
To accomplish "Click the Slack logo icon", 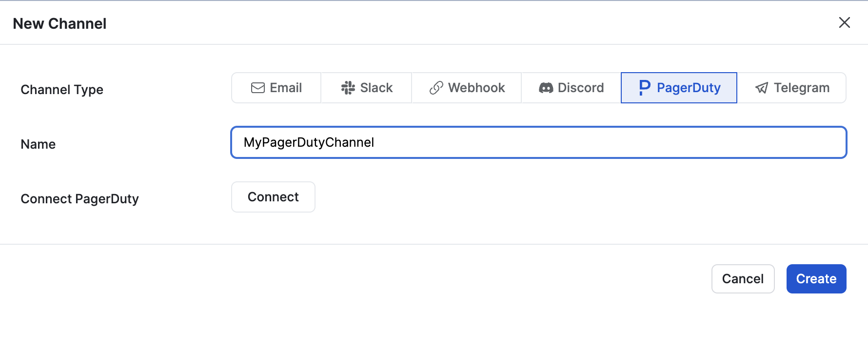I will coord(348,88).
